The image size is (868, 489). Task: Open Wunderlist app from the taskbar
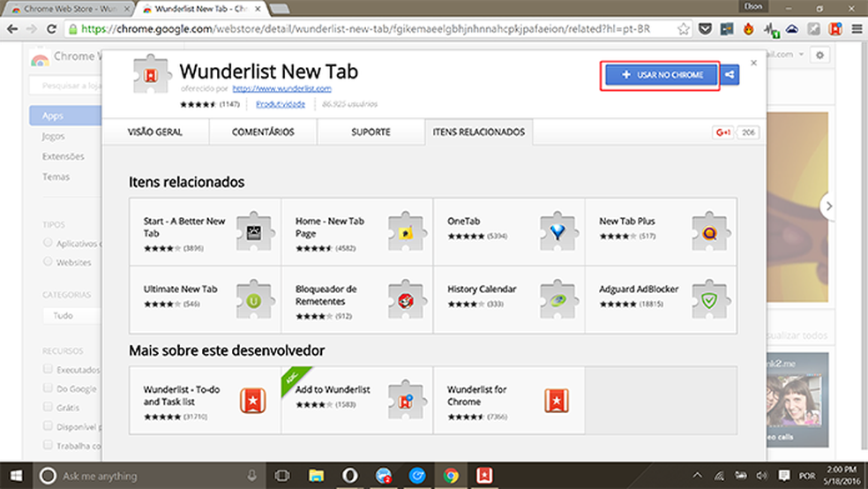click(x=484, y=476)
